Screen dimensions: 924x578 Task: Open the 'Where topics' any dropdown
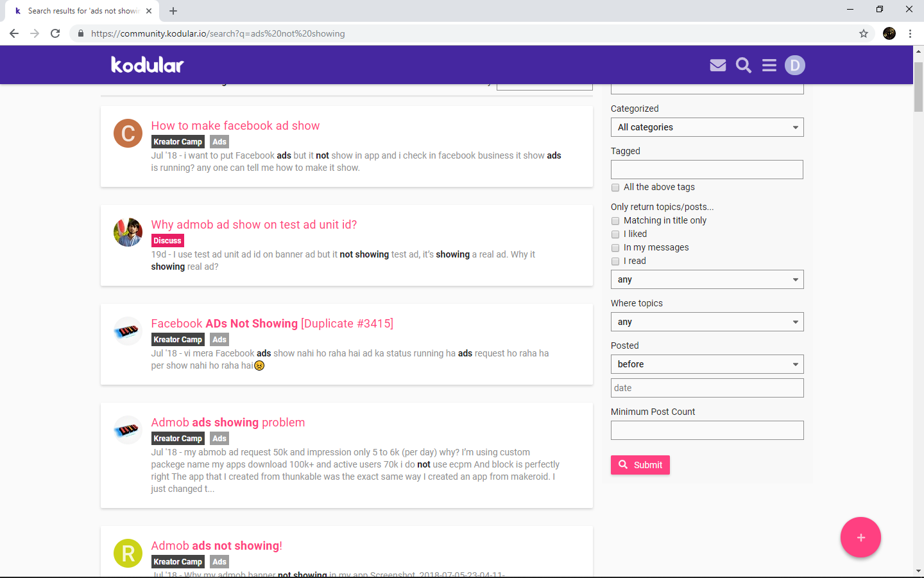(x=707, y=322)
